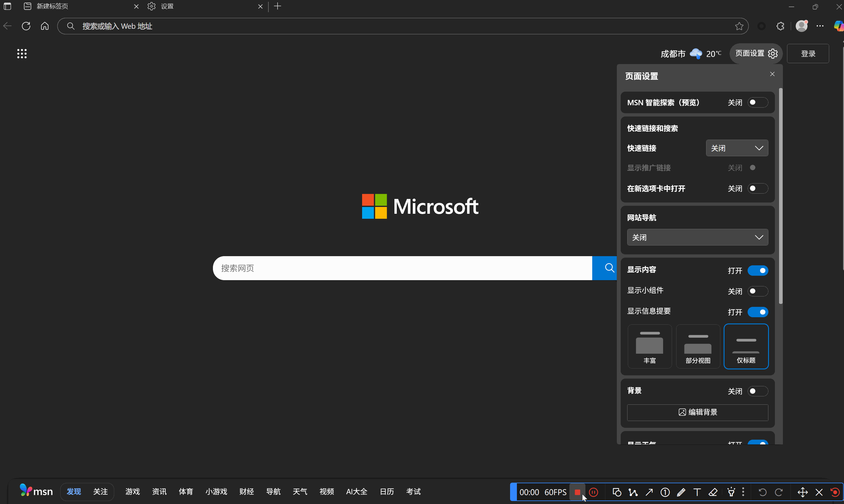Open the 考试 category link
This screenshot has width=844, height=504.
click(413, 492)
